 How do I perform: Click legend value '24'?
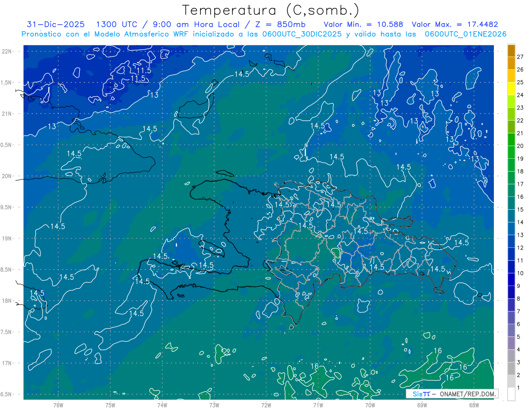point(520,95)
